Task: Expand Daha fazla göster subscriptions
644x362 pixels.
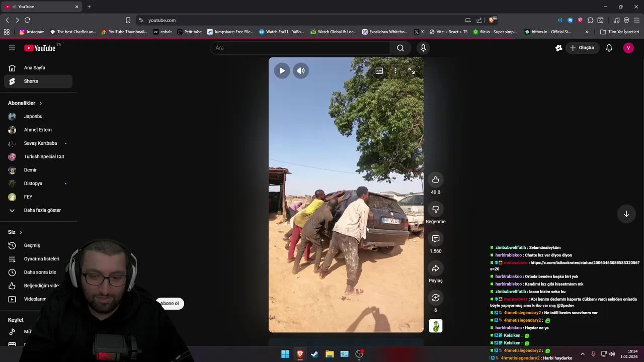Action: point(38,210)
